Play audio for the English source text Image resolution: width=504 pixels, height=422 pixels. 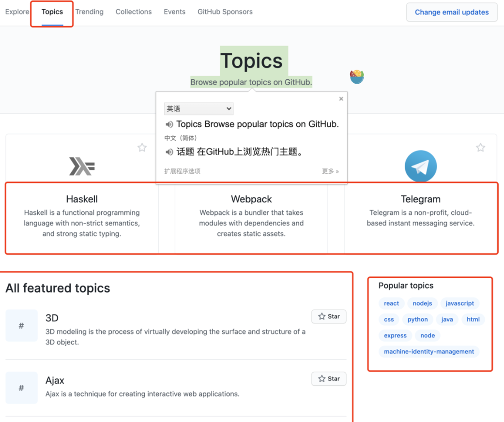(169, 124)
